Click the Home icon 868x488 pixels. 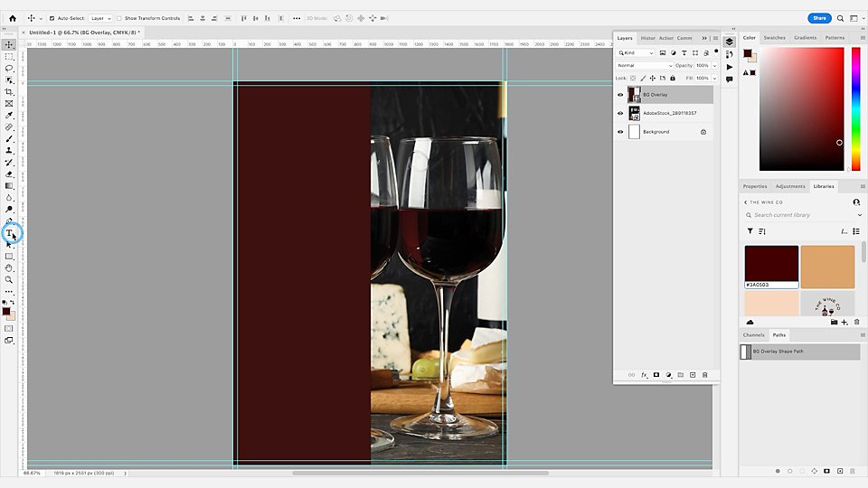[x=13, y=18]
